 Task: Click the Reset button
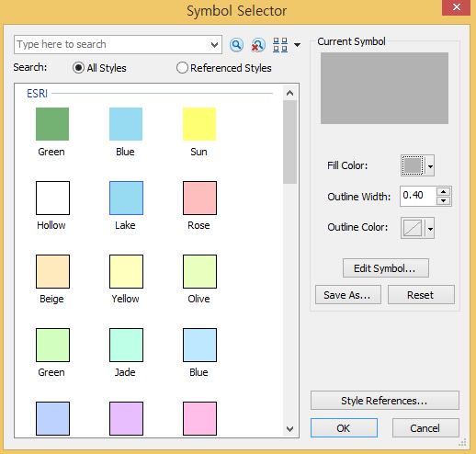pos(421,295)
